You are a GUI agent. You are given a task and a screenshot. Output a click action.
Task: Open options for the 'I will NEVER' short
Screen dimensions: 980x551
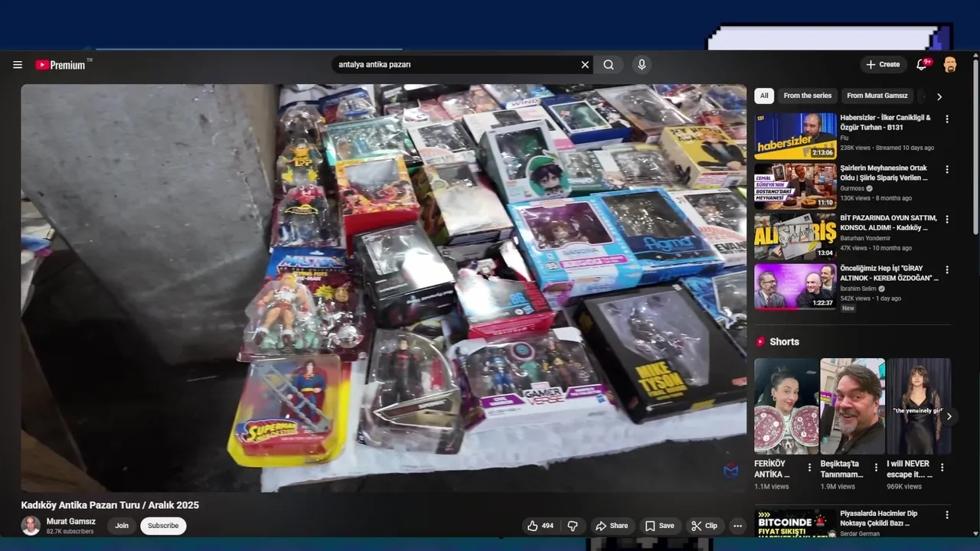click(x=942, y=468)
